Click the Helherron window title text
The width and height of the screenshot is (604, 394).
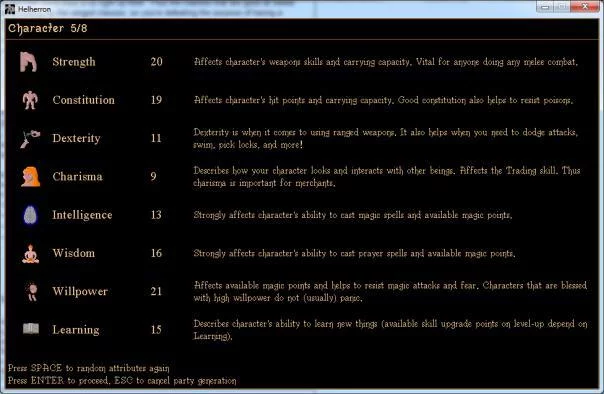(34, 9)
